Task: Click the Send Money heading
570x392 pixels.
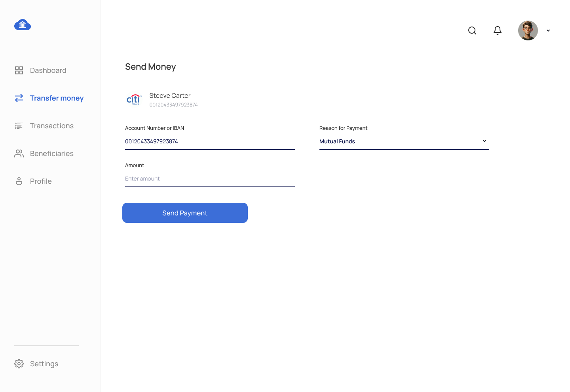Action: 150,67
